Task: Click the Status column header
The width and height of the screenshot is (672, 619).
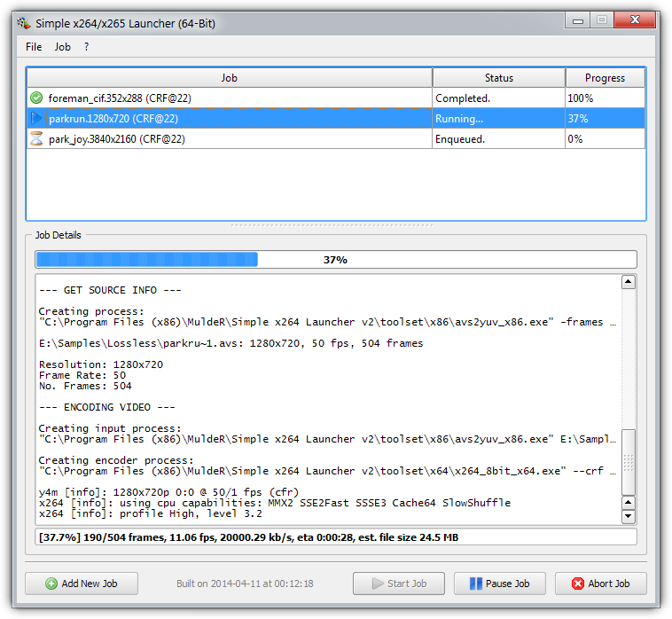Action: tap(499, 77)
